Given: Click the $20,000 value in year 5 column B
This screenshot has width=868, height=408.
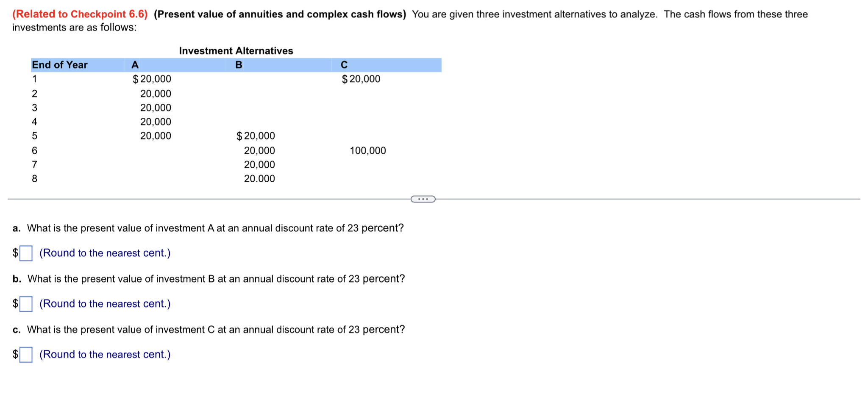Looking at the screenshot, I should pos(256,136).
